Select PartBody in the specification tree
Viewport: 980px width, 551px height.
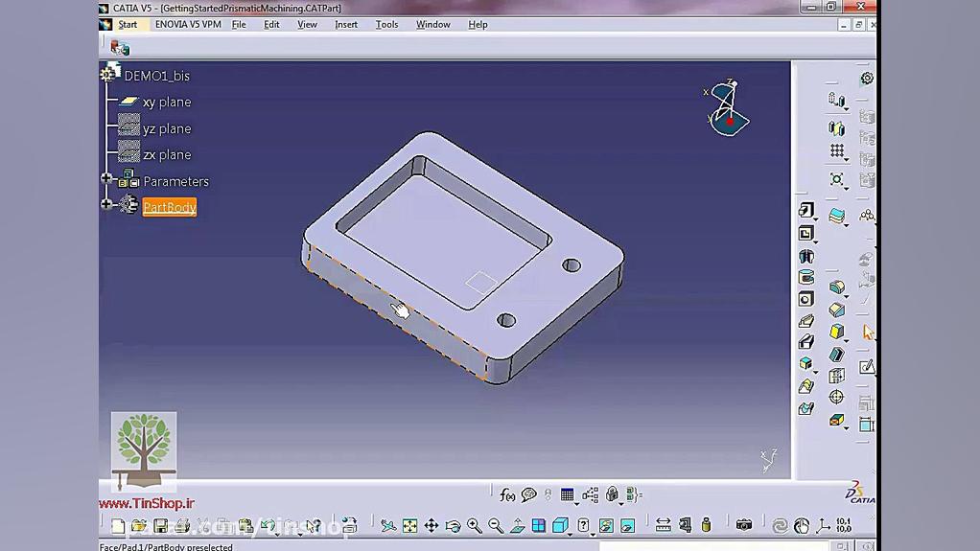[x=169, y=207]
